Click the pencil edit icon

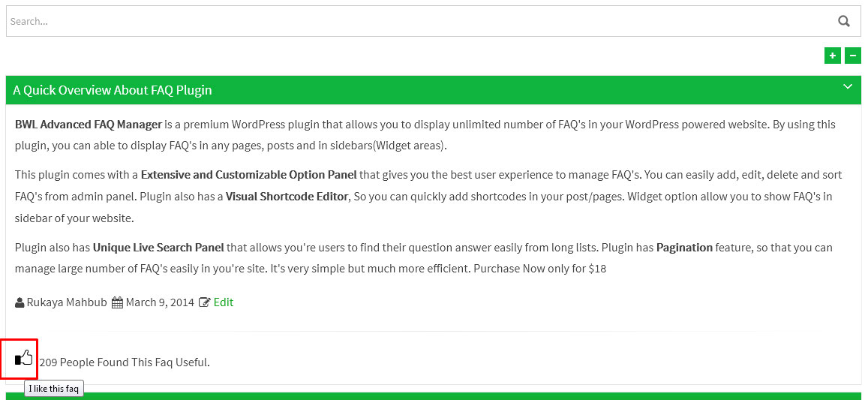point(205,302)
